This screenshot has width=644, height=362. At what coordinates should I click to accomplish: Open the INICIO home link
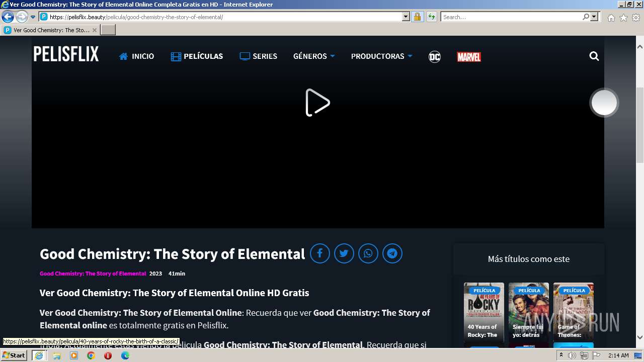pos(136,56)
